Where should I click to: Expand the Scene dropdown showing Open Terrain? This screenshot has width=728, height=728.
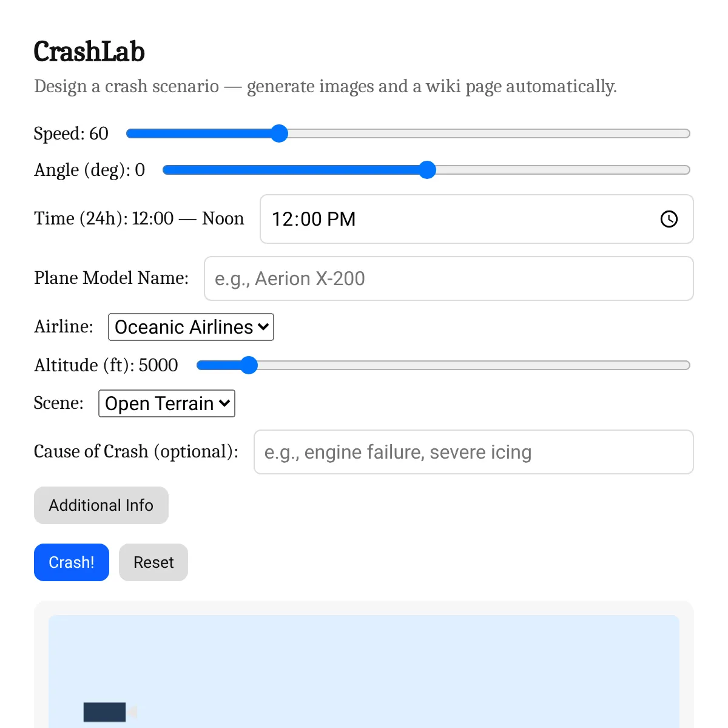(x=167, y=403)
